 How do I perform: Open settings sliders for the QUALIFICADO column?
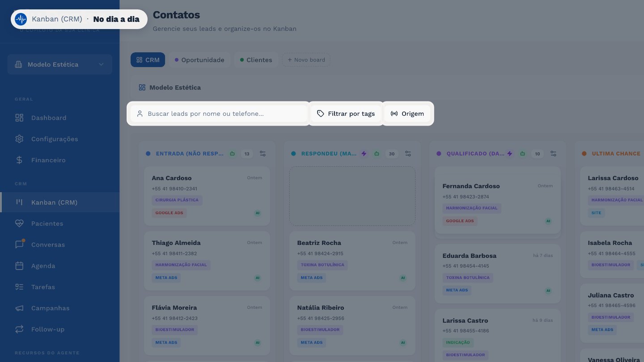click(553, 154)
